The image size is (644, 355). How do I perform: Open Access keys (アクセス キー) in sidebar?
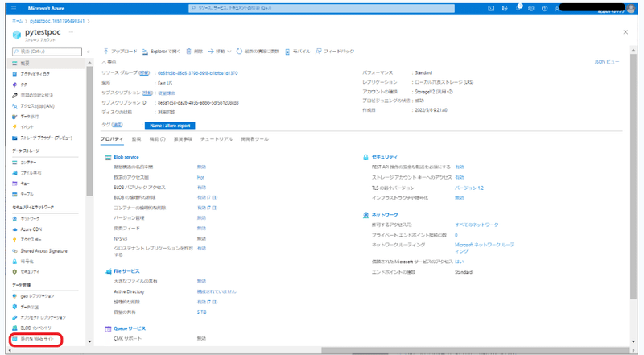[31, 240]
